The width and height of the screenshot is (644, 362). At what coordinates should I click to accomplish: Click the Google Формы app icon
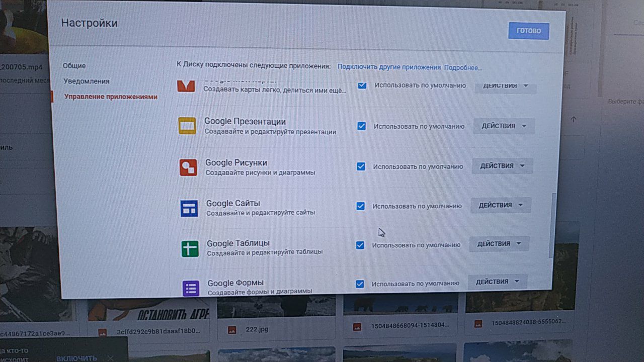pyautogui.click(x=191, y=288)
